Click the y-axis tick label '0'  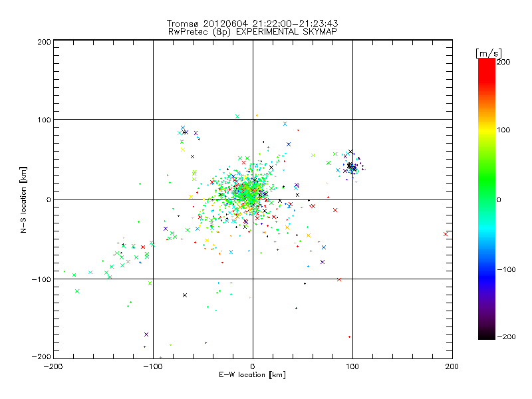(x=49, y=199)
